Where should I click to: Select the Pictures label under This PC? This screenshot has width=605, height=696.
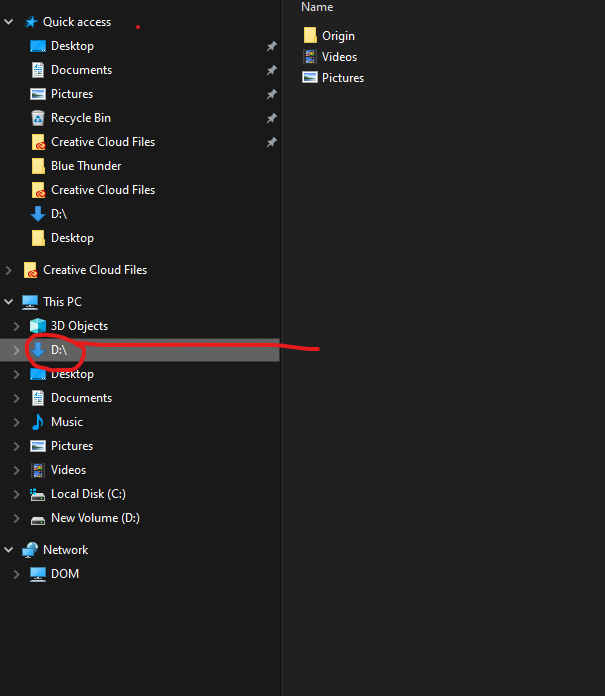[x=72, y=446]
